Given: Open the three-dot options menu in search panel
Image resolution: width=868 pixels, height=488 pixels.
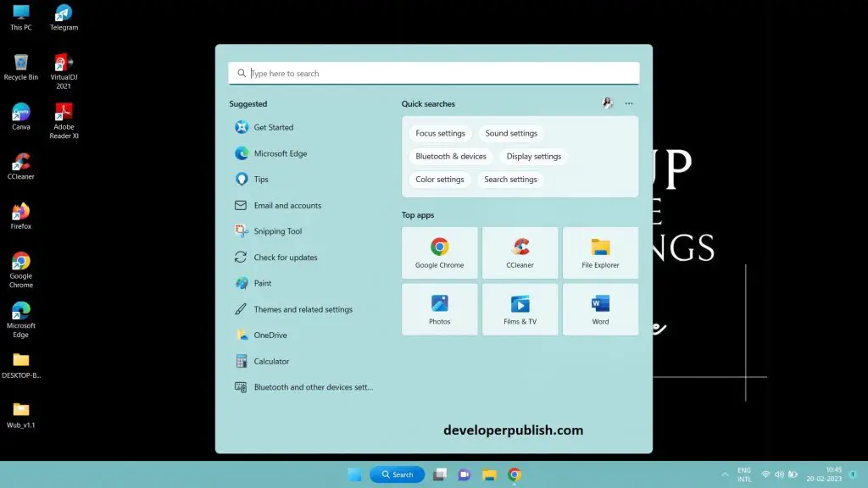Looking at the screenshot, I should coord(629,103).
